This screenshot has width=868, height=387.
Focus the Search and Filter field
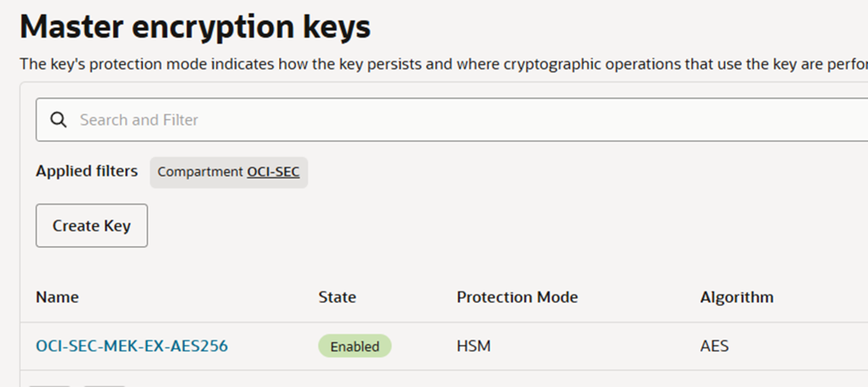pos(452,120)
